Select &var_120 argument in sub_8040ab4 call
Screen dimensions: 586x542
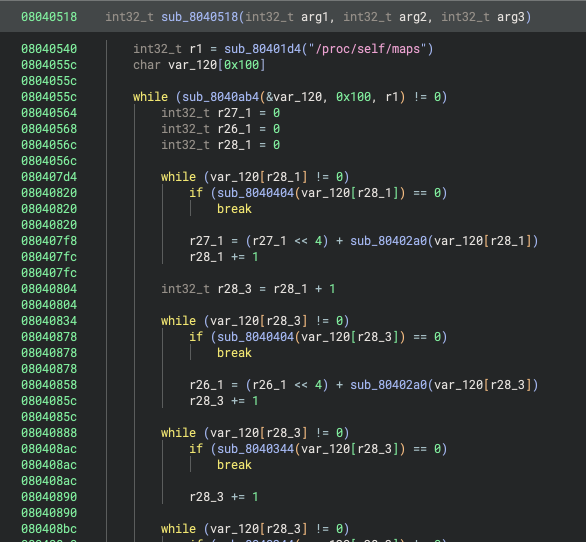pos(293,97)
